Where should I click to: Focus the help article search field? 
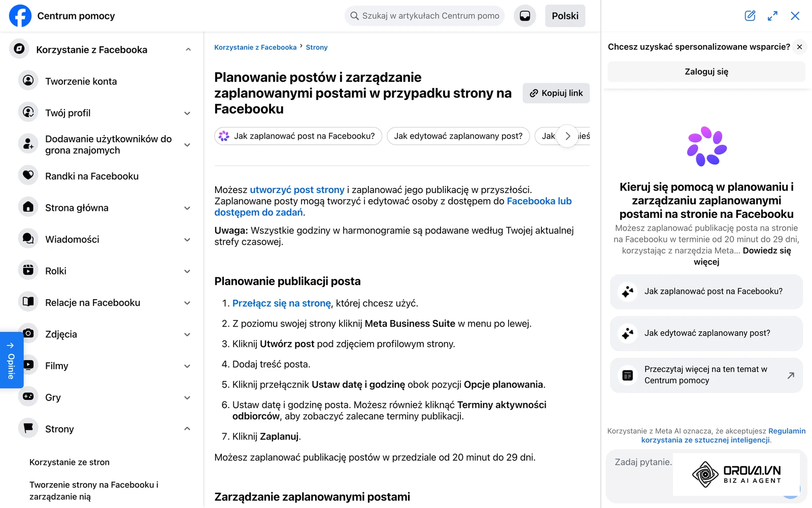pyautogui.click(x=425, y=16)
